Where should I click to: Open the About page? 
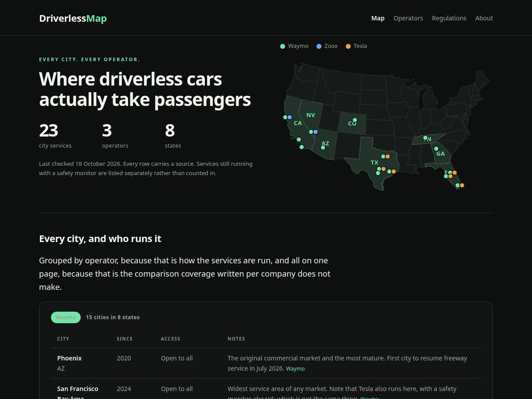click(x=484, y=18)
